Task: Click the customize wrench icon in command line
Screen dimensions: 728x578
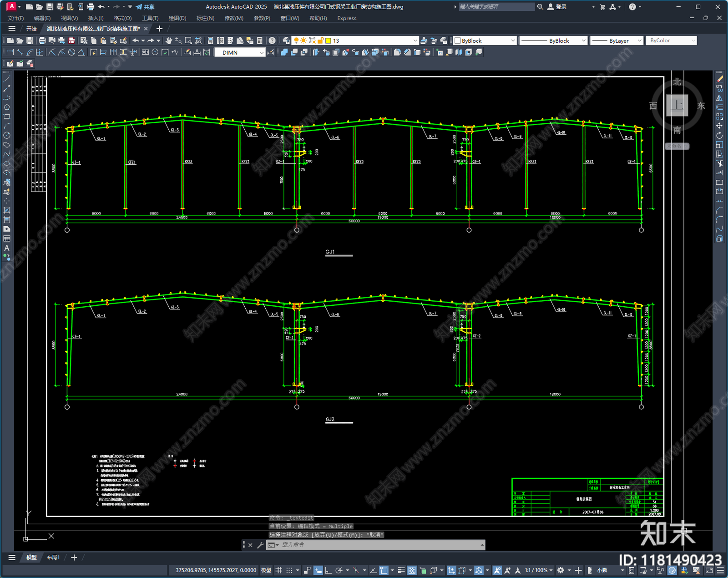Action: [260, 545]
